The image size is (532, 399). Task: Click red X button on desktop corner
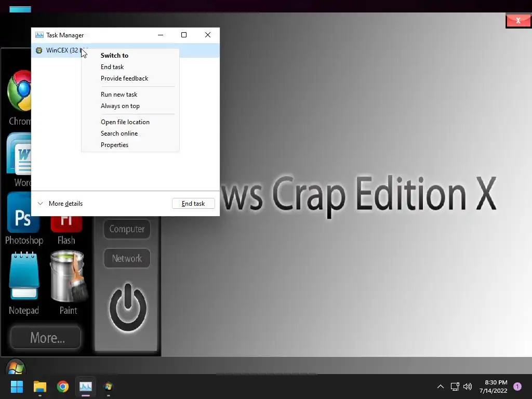click(x=518, y=21)
